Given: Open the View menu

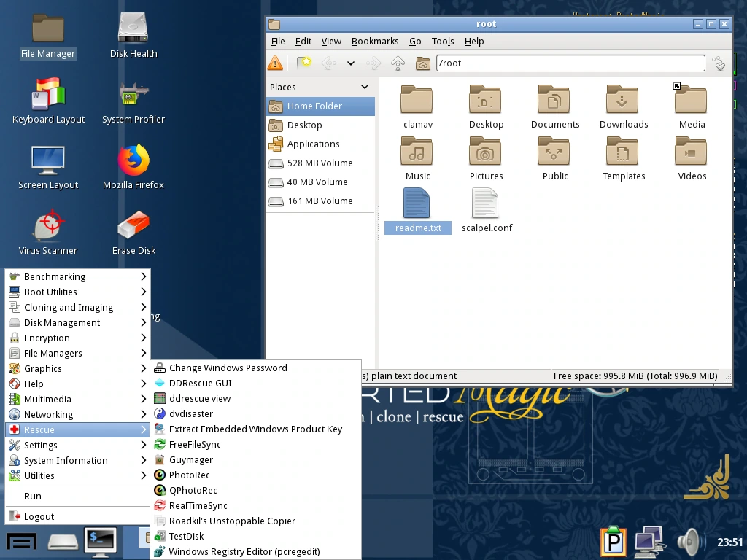Looking at the screenshot, I should pyautogui.click(x=331, y=42).
